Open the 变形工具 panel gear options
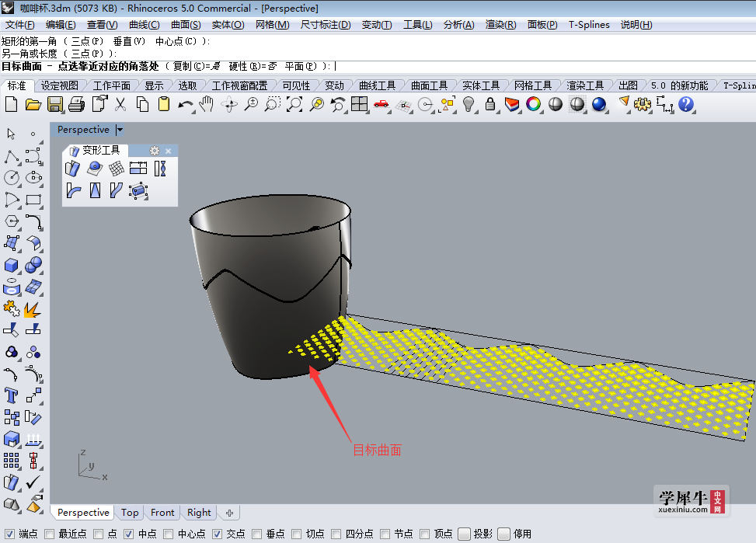756x543 pixels. [155, 151]
